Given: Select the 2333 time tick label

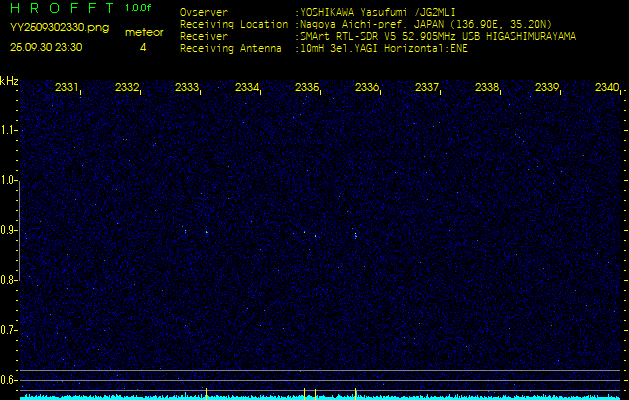Looking at the screenshot, I should pos(187,88).
